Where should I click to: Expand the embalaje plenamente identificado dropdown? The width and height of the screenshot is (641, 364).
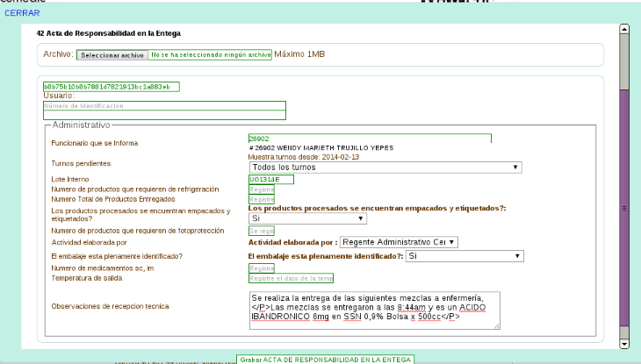pyautogui.click(x=465, y=256)
